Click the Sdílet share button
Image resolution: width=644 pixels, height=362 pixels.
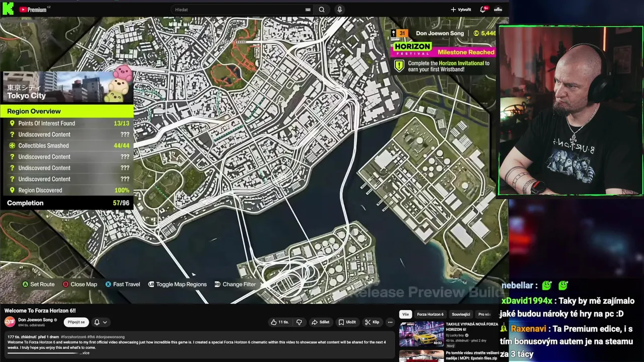click(320, 322)
